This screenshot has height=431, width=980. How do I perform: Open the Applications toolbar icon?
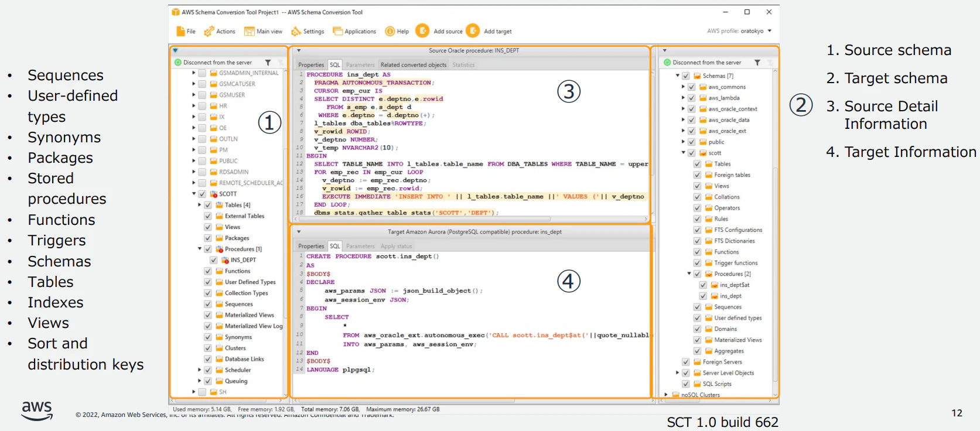click(x=337, y=31)
